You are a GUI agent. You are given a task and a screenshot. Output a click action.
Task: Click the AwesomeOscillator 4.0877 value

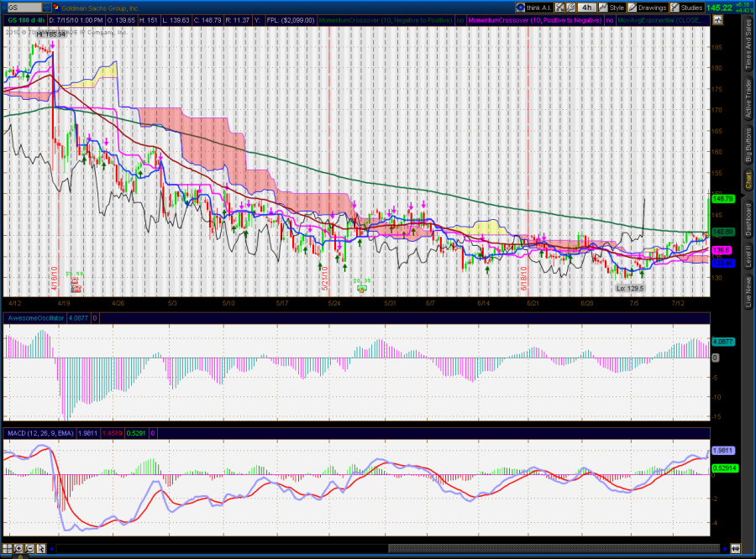pos(78,318)
